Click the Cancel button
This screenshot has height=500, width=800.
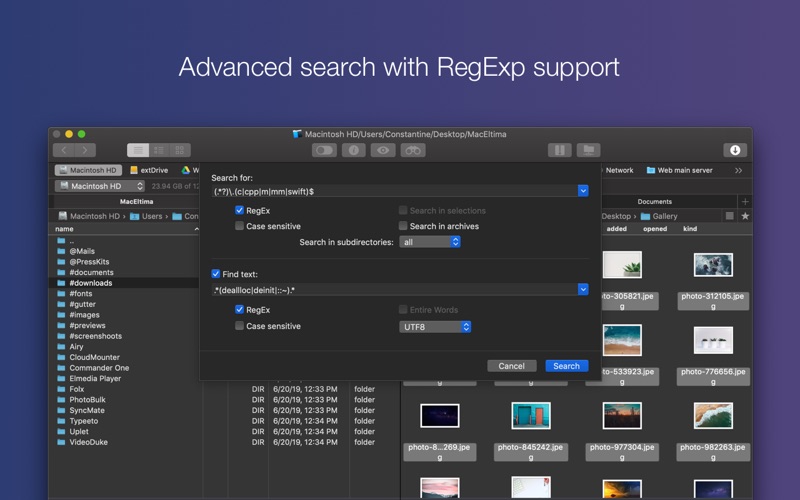511,366
